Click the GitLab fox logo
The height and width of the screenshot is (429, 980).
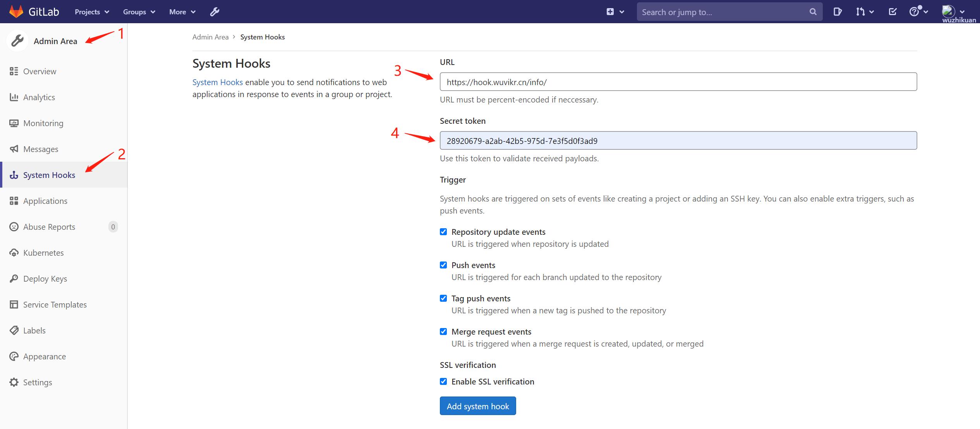(16, 12)
